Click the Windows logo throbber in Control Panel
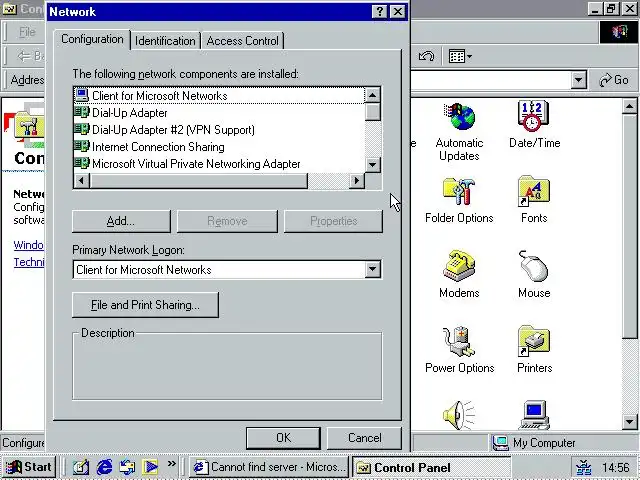The width and height of the screenshot is (640, 480). point(619,32)
